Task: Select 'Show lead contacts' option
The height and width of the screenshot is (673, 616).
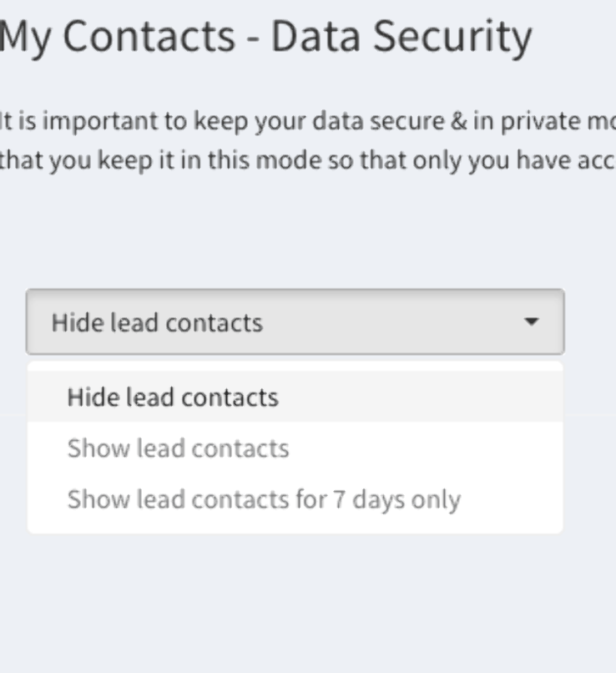Action: (x=295, y=448)
